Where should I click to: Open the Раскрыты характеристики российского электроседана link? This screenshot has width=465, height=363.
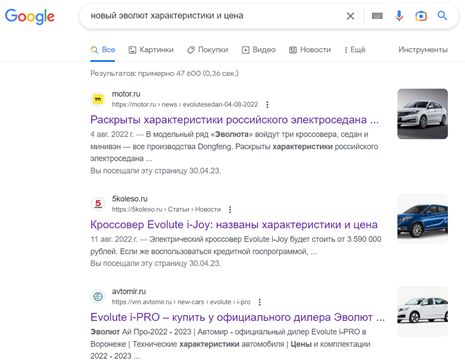234,120
